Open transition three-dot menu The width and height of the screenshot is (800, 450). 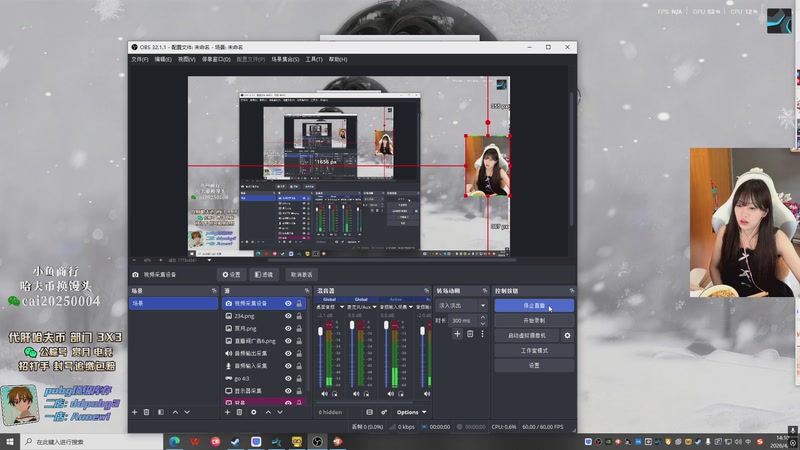click(482, 334)
